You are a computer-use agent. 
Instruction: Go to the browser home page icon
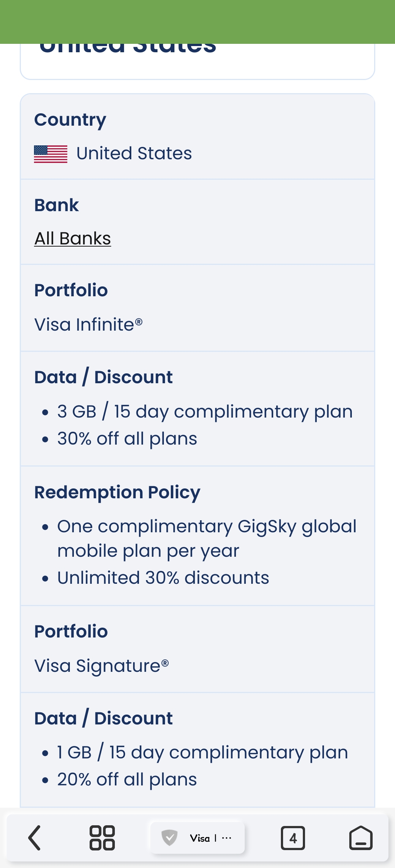coord(361,838)
